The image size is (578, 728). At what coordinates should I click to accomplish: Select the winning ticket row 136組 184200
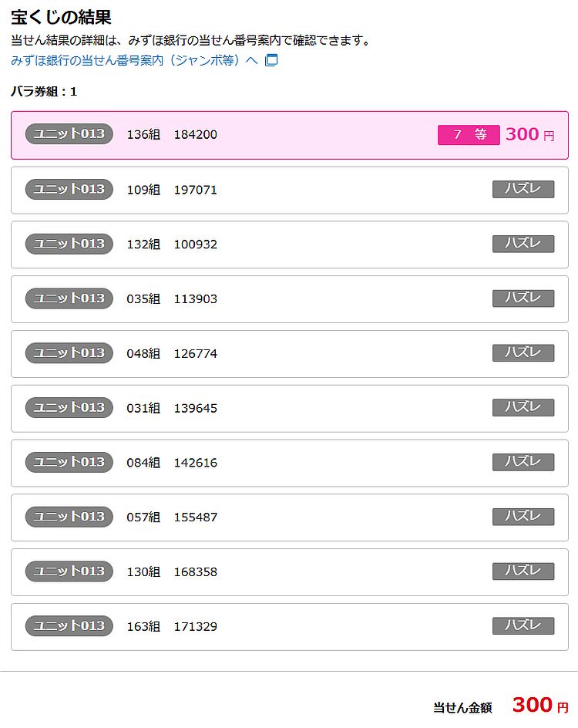click(x=289, y=135)
